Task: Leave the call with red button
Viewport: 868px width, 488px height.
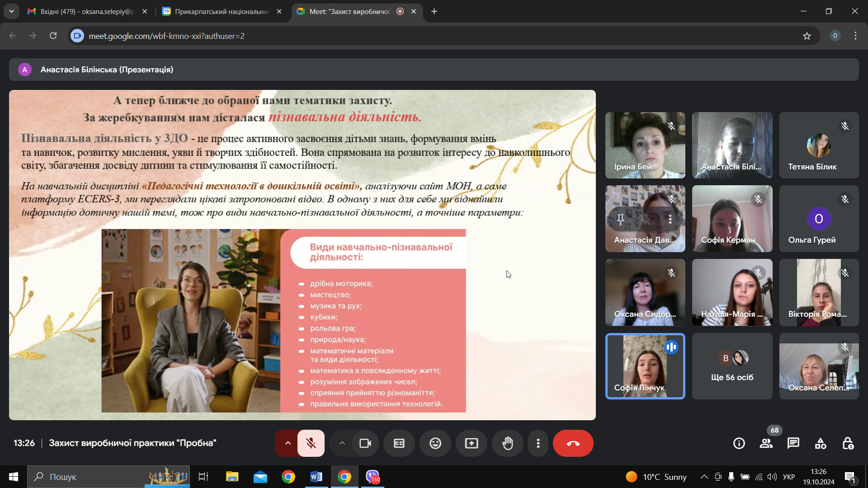Action: click(573, 443)
